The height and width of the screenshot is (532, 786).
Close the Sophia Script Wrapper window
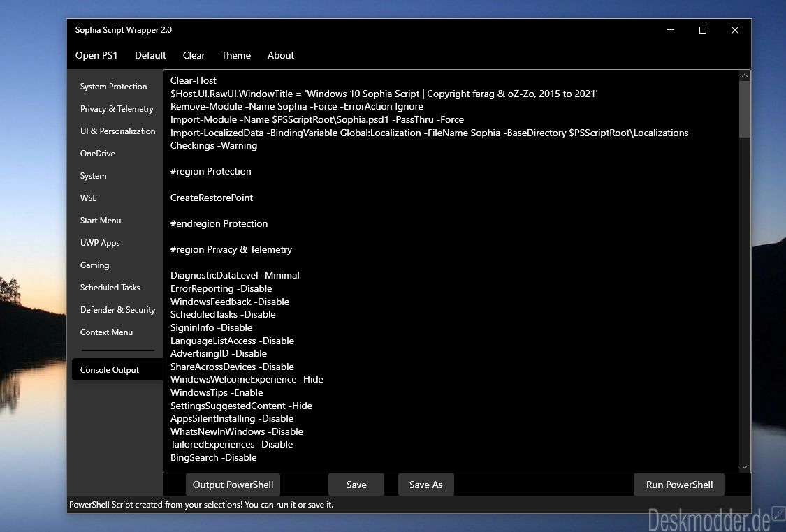pyautogui.click(x=735, y=30)
